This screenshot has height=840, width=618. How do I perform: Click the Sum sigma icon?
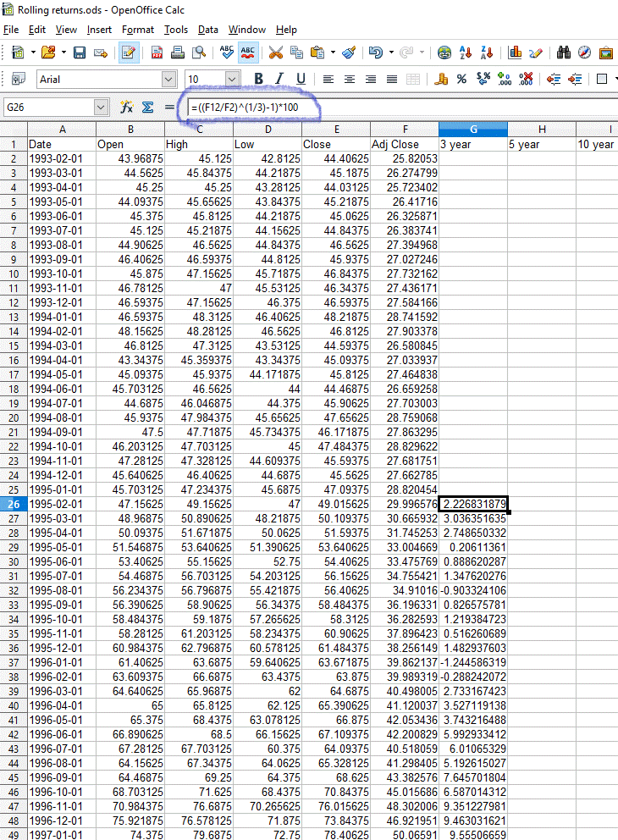coord(148,108)
